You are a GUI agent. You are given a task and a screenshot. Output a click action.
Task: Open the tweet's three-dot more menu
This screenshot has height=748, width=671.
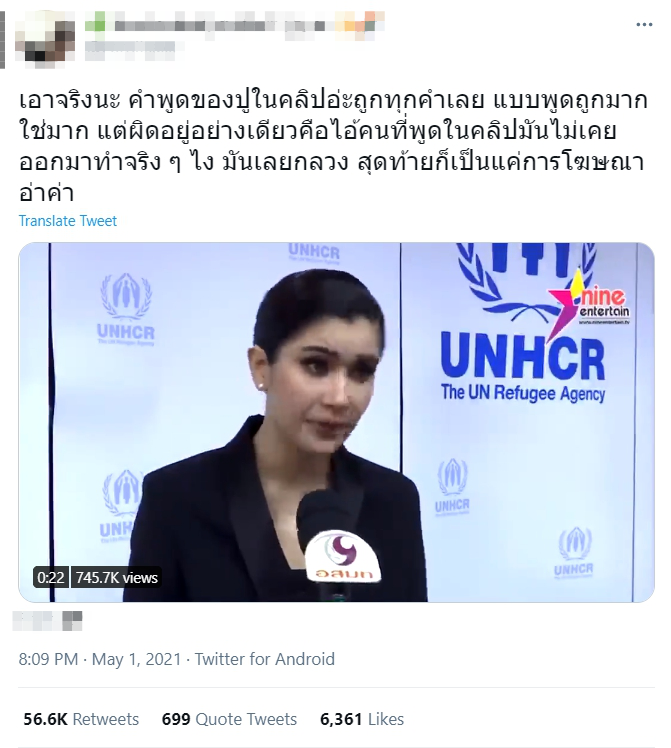coord(644,25)
